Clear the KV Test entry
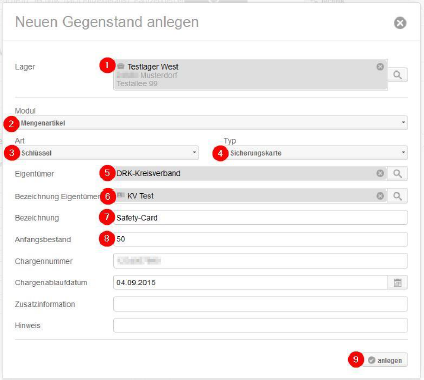424x380 pixels. [380, 196]
